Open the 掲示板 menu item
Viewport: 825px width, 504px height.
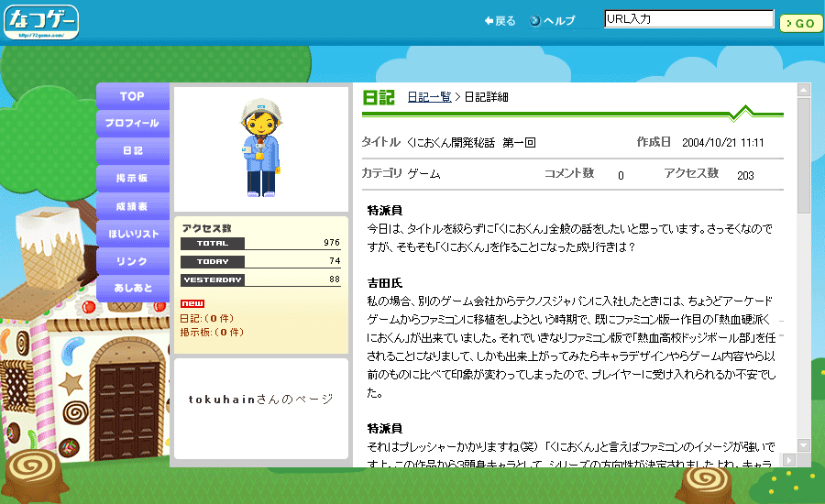coord(132,178)
